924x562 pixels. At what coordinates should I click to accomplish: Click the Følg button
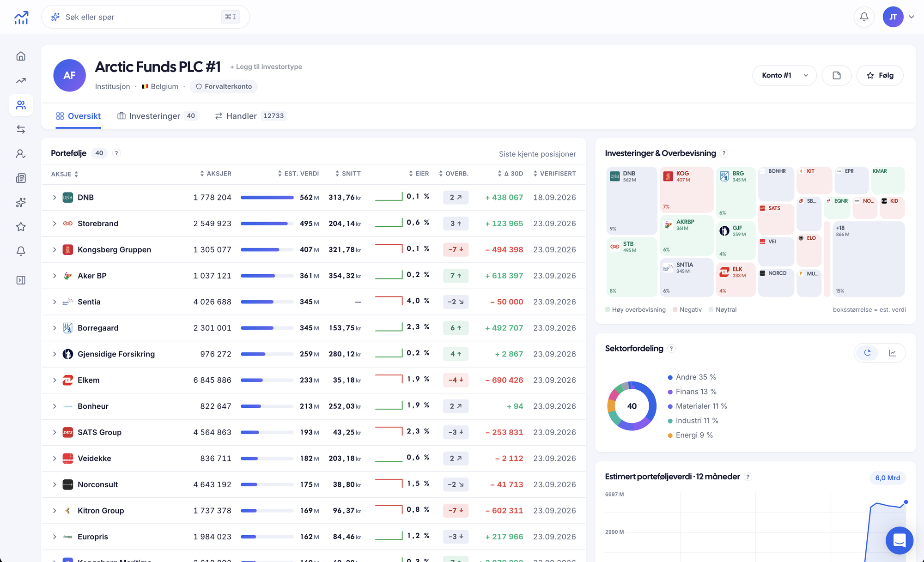[880, 75]
